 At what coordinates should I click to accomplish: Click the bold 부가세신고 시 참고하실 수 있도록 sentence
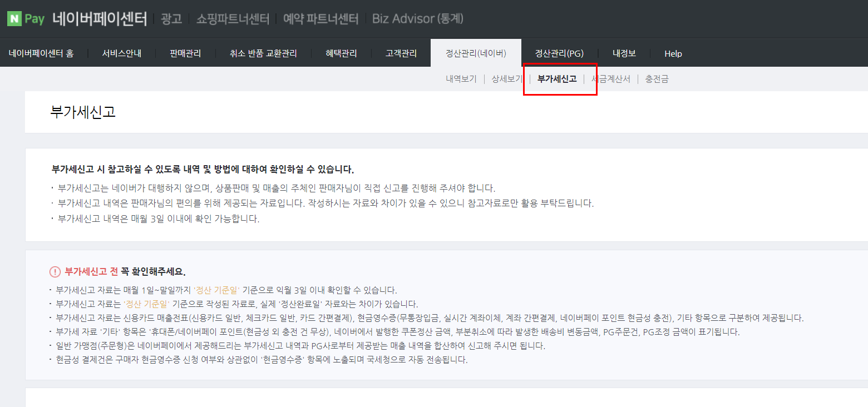point(203,169)
